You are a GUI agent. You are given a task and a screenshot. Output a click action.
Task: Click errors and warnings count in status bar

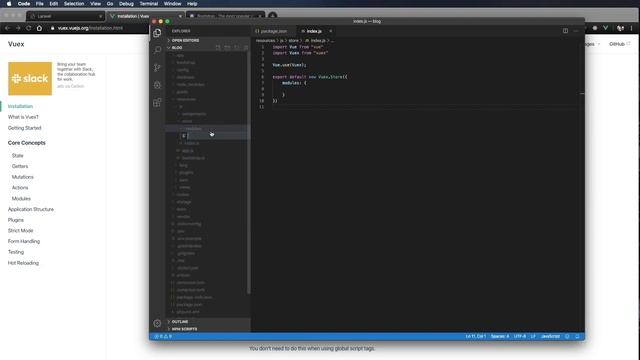[x=163, y=337]
